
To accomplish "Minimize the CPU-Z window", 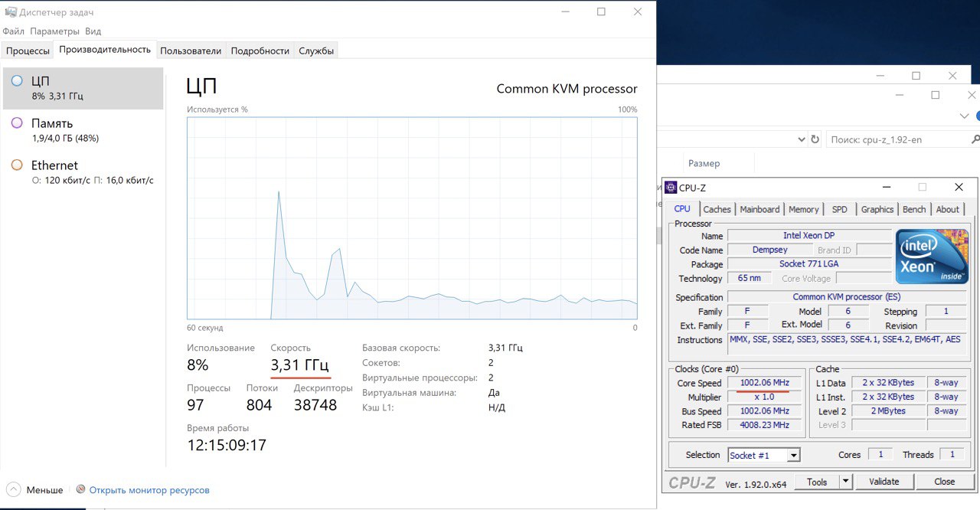I will [x=887, y=188].
